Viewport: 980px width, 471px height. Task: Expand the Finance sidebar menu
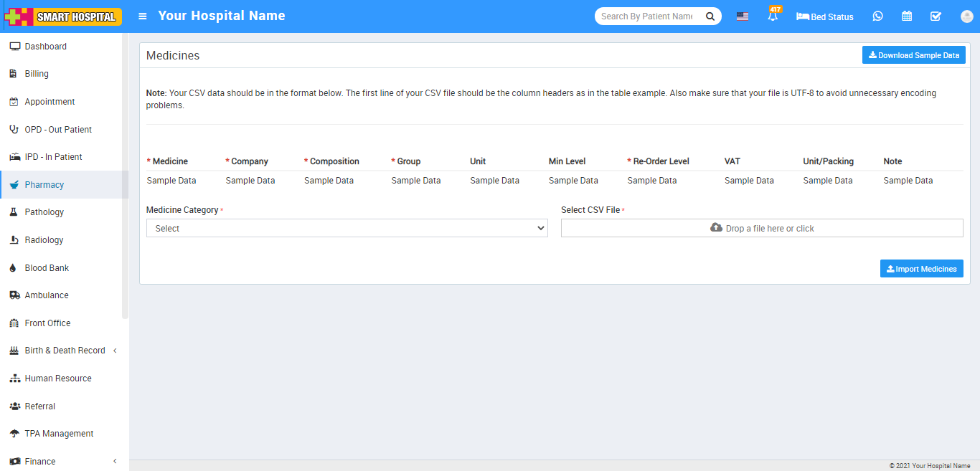point(63,461)
